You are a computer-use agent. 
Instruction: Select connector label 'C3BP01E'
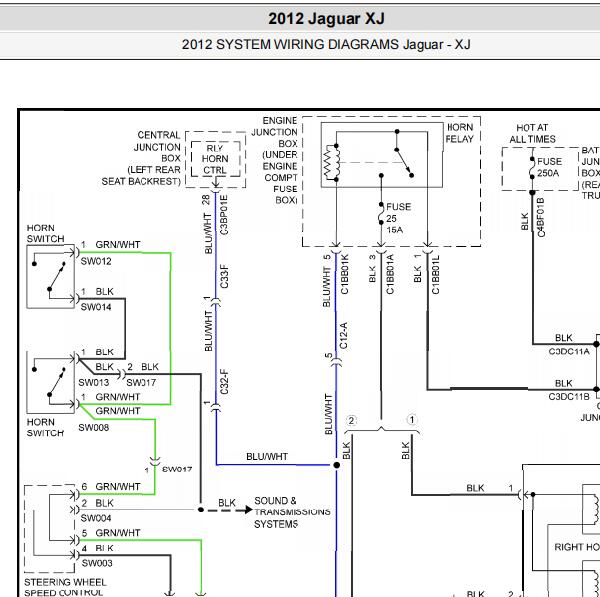point(224,215)
